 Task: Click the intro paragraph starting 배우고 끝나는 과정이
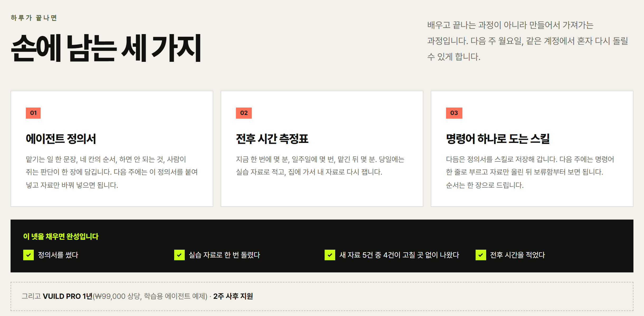point(528,41)
